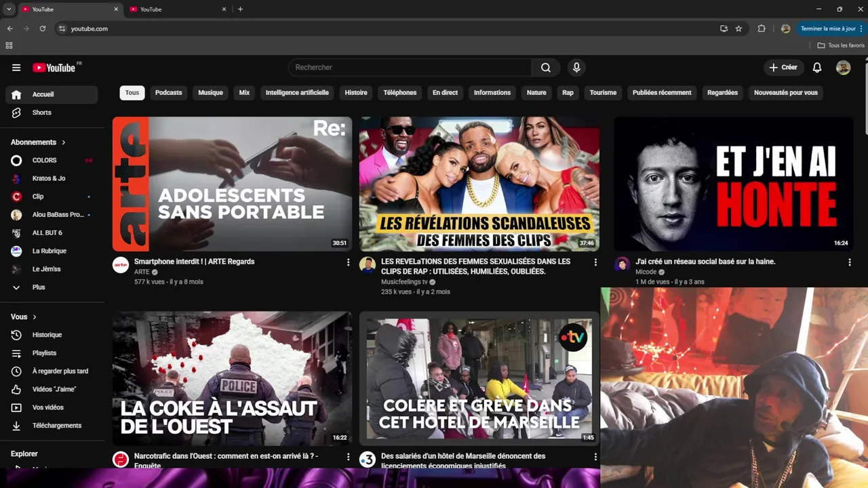868x488 pixels.
Task: Open the Chrome apps grid icon
Action: pyautogui.click(x=9, y=45)
